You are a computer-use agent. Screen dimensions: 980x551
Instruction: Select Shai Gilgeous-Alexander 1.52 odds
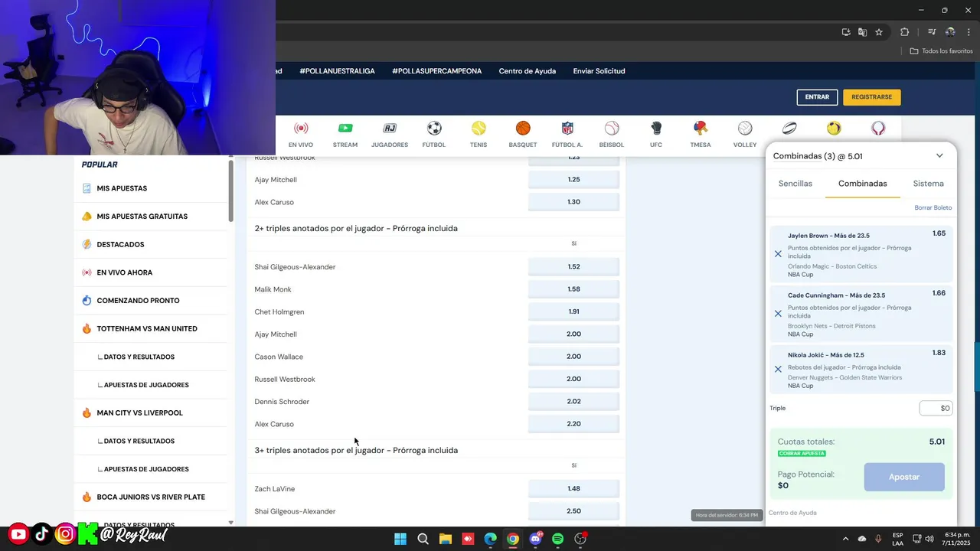(x=573, y=267)
